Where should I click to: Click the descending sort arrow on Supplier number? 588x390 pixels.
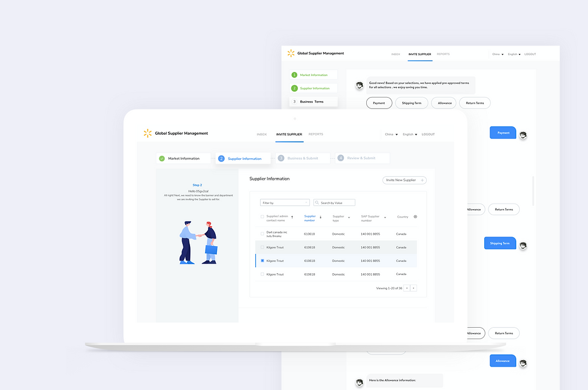320,217
